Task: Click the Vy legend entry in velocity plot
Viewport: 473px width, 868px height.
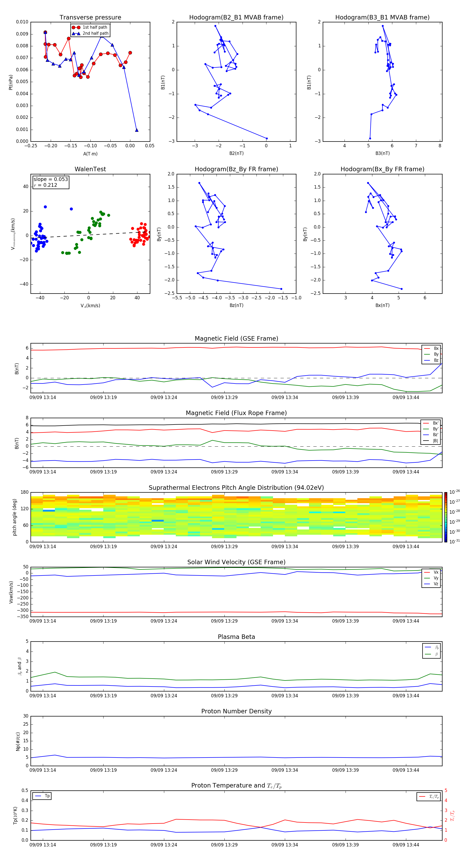Action: 431,578
